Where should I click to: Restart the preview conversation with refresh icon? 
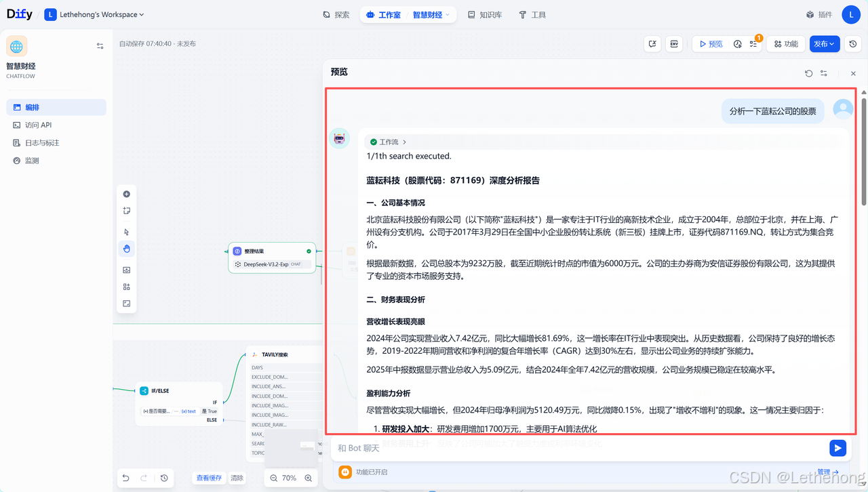coord(809,73)
